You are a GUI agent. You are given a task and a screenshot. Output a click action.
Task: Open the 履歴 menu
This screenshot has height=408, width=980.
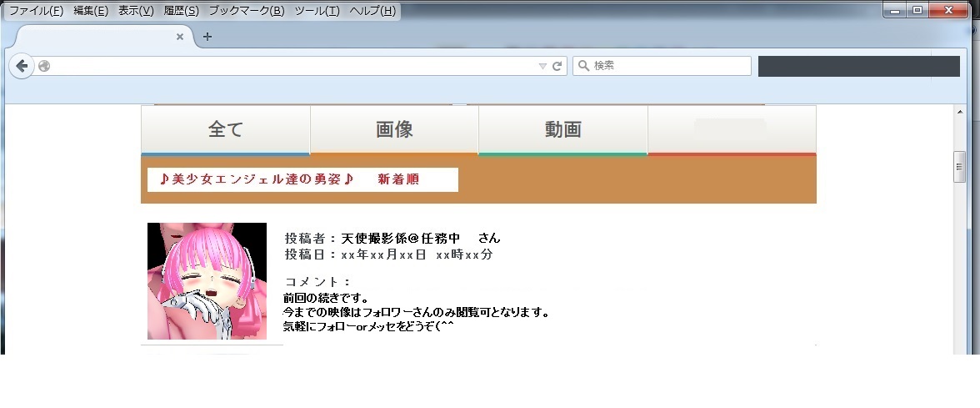(182, 12)
